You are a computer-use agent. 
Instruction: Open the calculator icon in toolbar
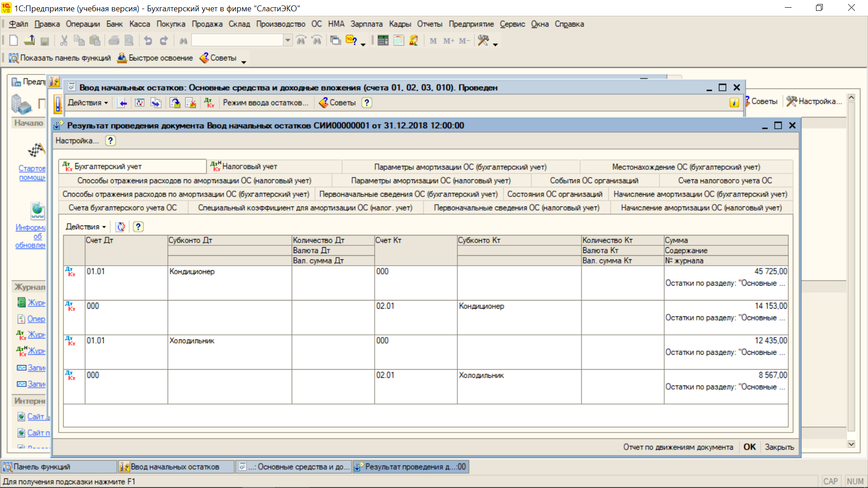pos(383,41)
